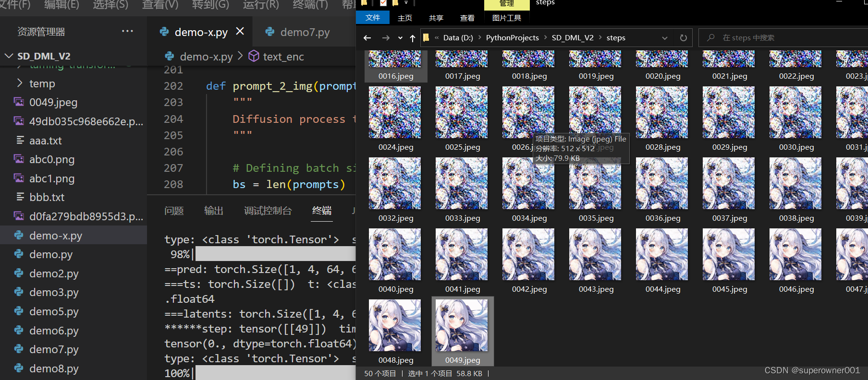868x380 pixels.
Task: Expand the address bar history dropdown
Action: click(x=665, y=38)
